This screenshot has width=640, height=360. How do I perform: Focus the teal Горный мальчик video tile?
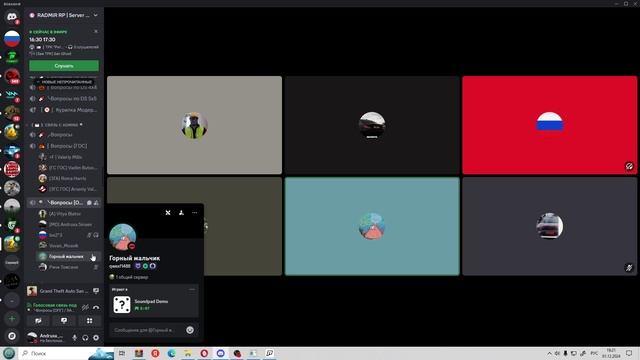[372, 226]
